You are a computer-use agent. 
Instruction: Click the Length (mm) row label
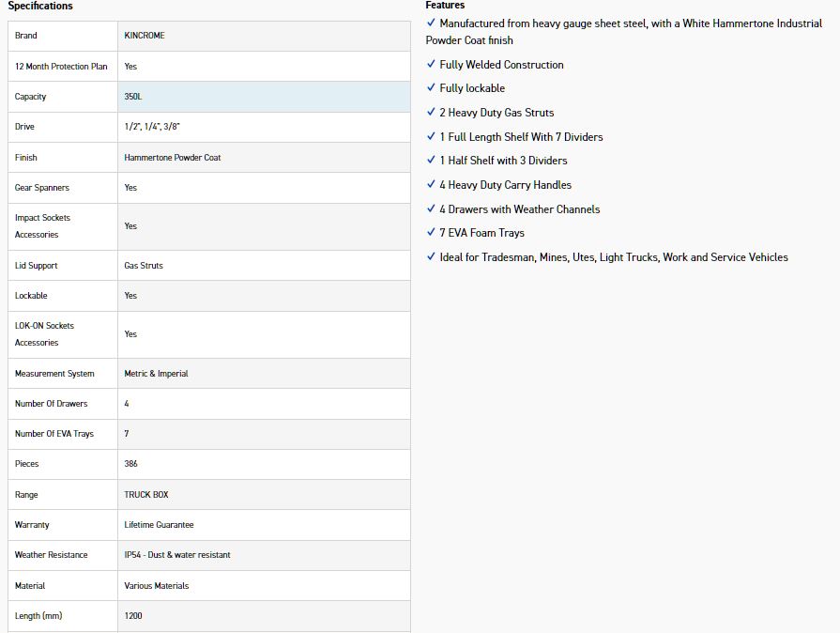click(40, 616)
